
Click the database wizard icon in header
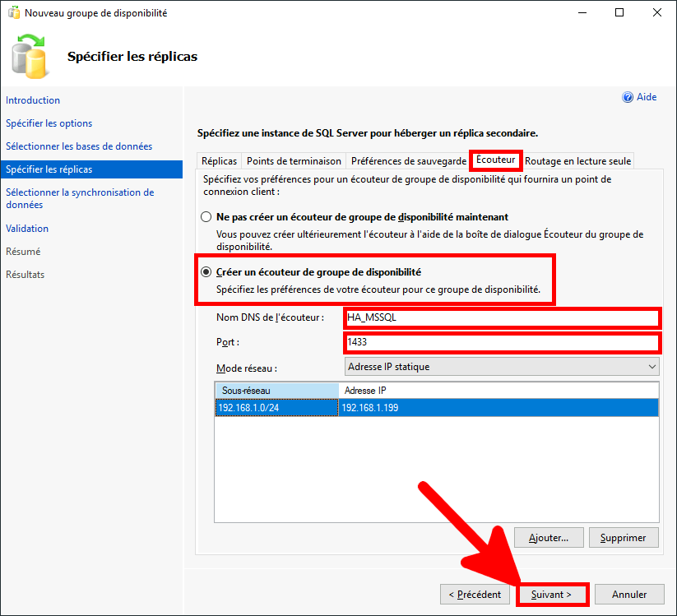(31, 56)
